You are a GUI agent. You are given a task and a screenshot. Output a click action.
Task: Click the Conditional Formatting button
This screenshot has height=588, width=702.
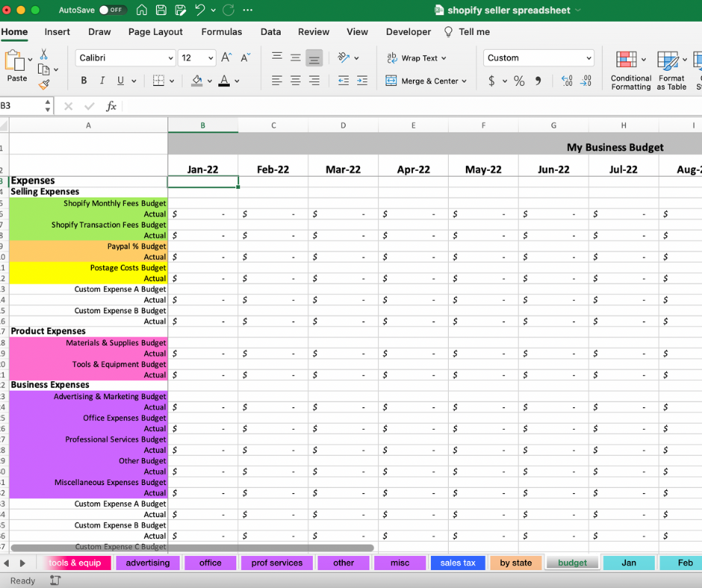click(630, 71)
